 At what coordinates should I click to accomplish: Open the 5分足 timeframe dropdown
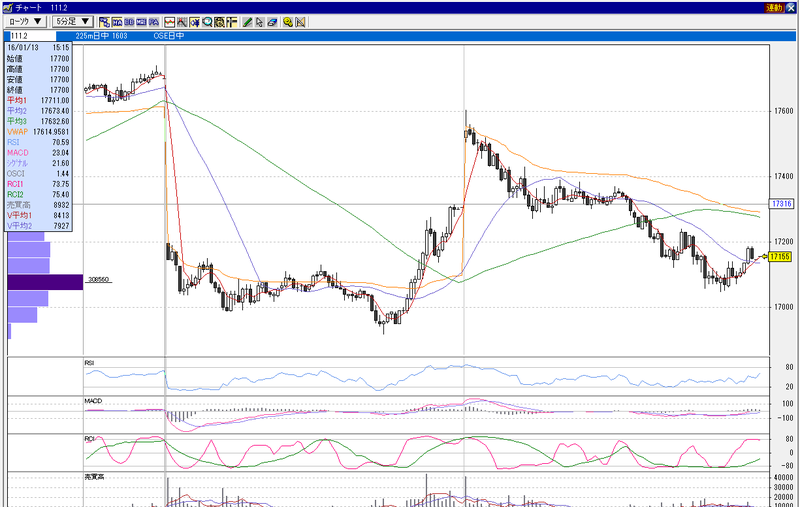click(x=72, y=21)
